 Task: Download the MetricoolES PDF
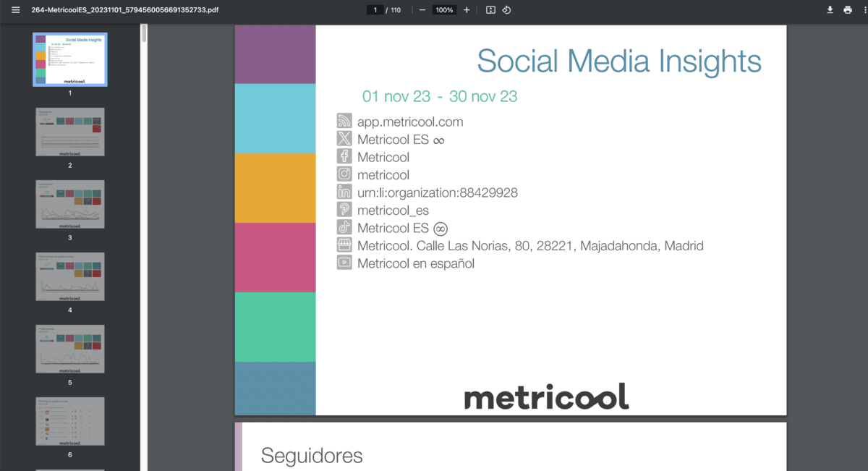click(x=829, y=9)
